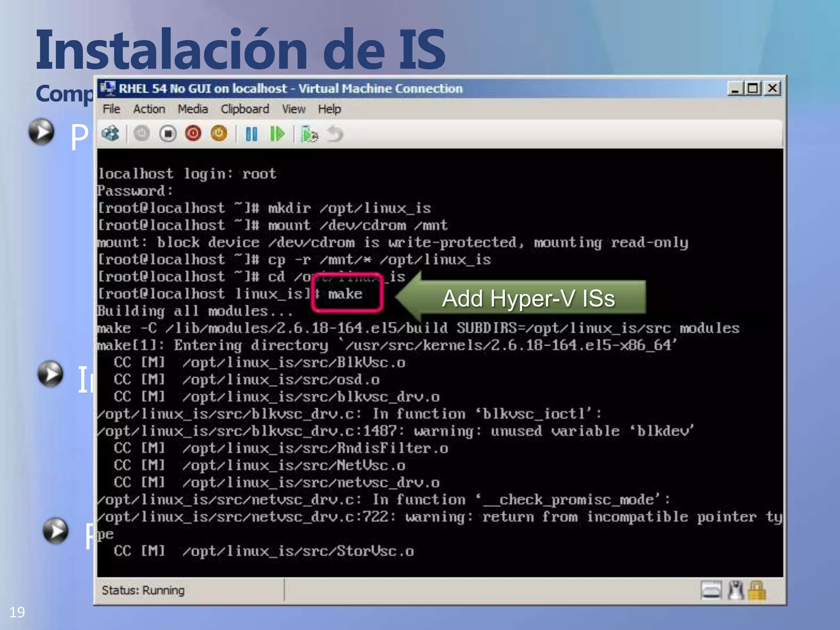
Task: Save VM state with the orange icon
Action: click(x=219, y=134)
